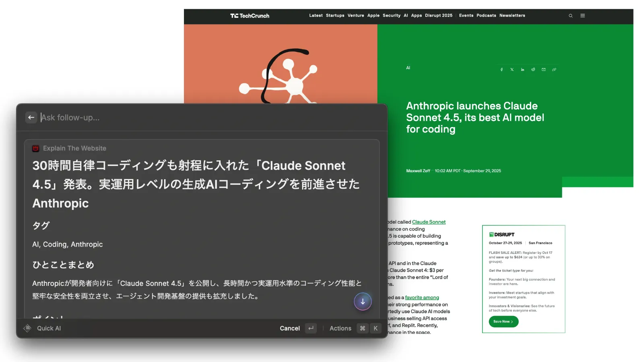
Task: Click author name Maxwell Zeff
Action: pos(418,171)
